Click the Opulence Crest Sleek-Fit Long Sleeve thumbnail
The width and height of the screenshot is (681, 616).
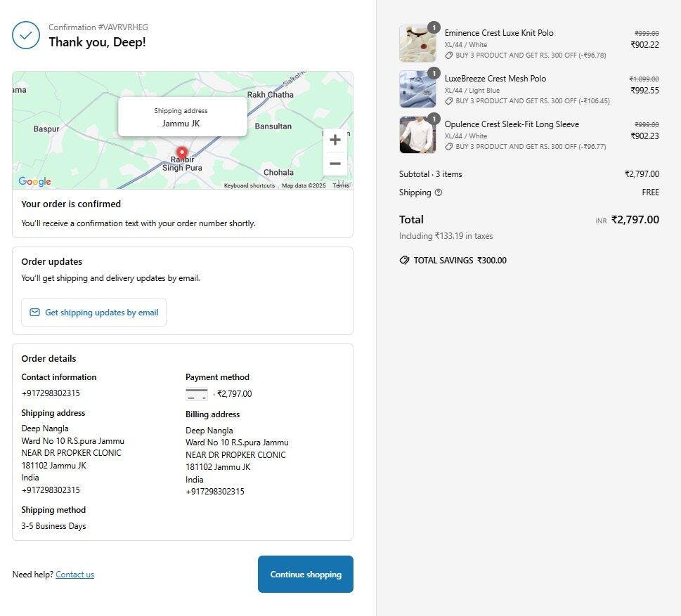point(417,135)
